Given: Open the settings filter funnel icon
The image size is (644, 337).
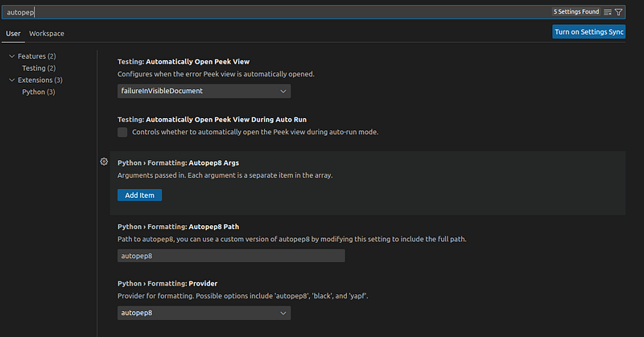Looking at the screenshot, I should [x=618, y=12].
